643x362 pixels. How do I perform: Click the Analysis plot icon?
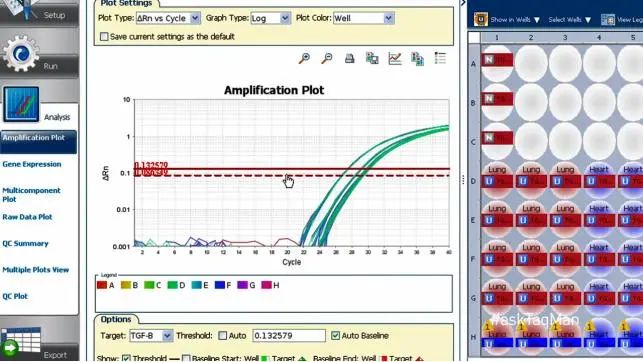coord(21,104)
